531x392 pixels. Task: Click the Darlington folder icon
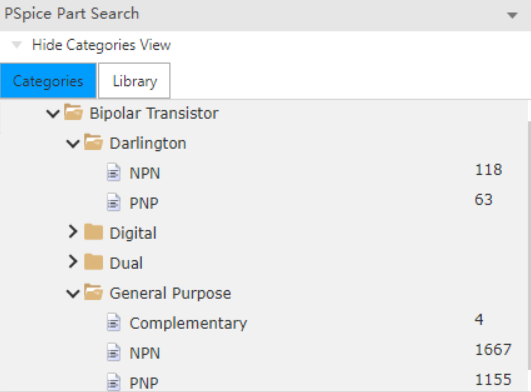coord(93,142)
